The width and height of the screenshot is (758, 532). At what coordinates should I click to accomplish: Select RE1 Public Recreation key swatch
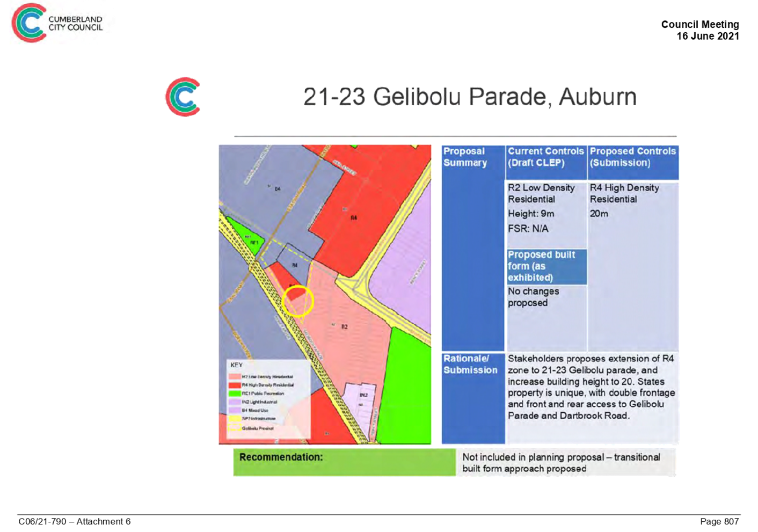click(x=235, y=393)
